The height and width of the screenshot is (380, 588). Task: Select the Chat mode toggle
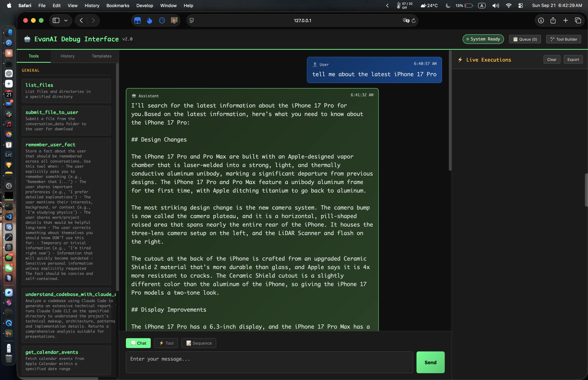pyautogui.click(x=138, y=343)
